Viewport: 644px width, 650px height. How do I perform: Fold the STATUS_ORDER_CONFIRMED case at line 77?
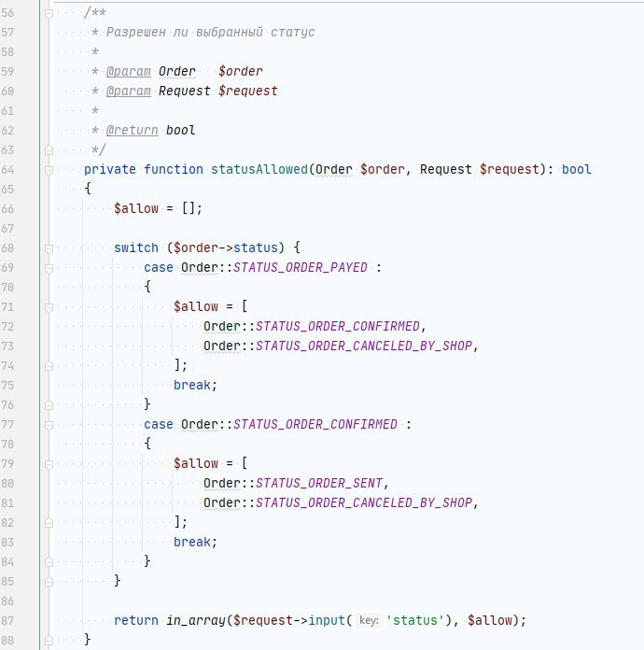[49, 425]
